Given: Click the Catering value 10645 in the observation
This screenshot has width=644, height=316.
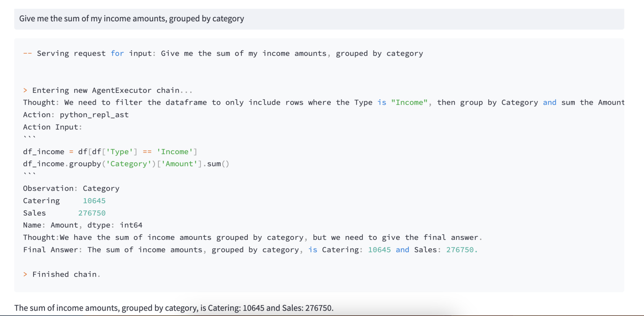Looking at the screenshot, I should point(94,201).
